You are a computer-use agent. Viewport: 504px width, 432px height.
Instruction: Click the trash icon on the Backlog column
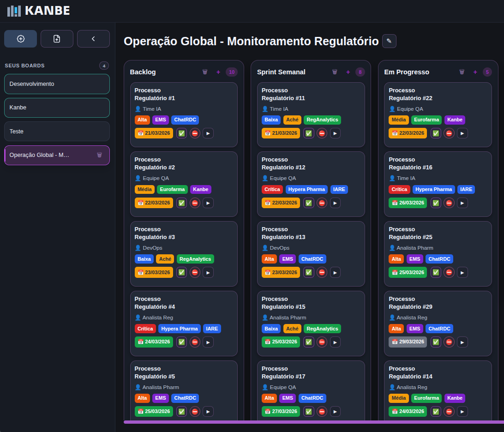(205, 72)
